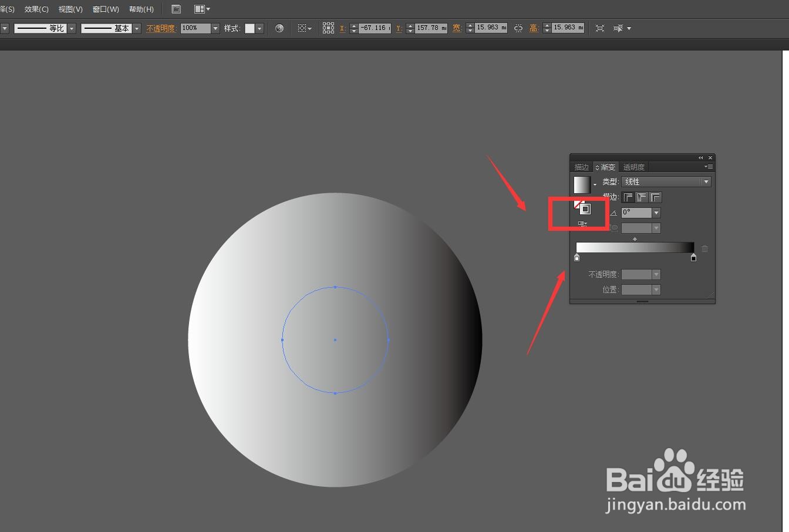The image size is (789, 532).
Task: Click the X coordinate label link
Action: [x=343, y=28]
